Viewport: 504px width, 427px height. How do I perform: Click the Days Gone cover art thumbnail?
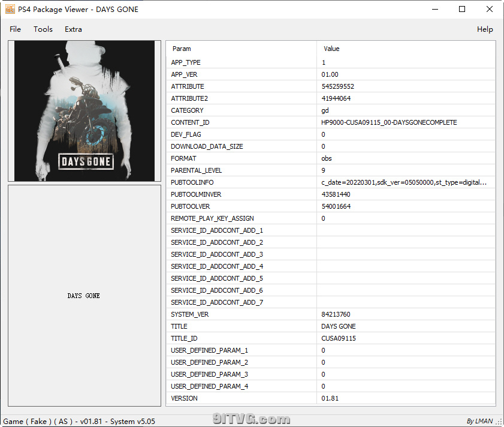[84, 111]
